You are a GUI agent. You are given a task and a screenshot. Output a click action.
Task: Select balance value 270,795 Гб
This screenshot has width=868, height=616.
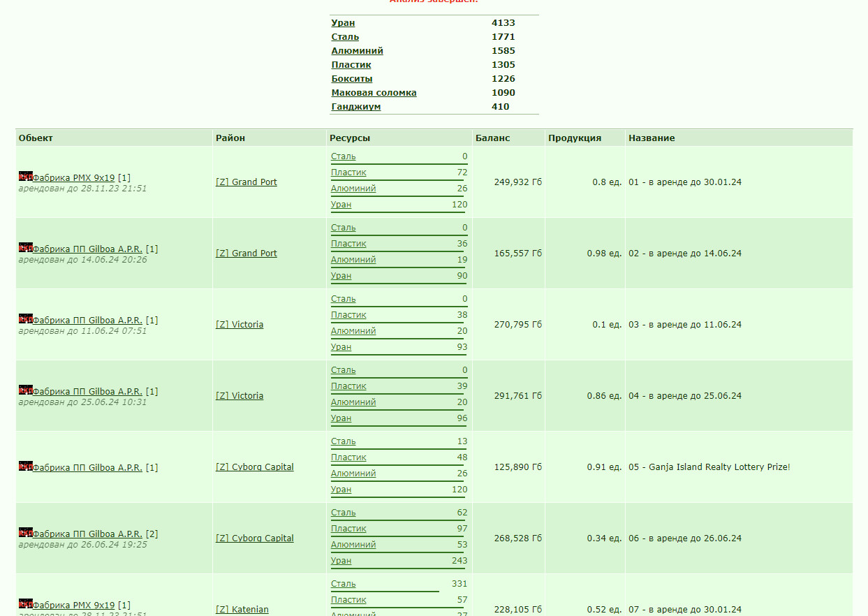tap(518, 325)
